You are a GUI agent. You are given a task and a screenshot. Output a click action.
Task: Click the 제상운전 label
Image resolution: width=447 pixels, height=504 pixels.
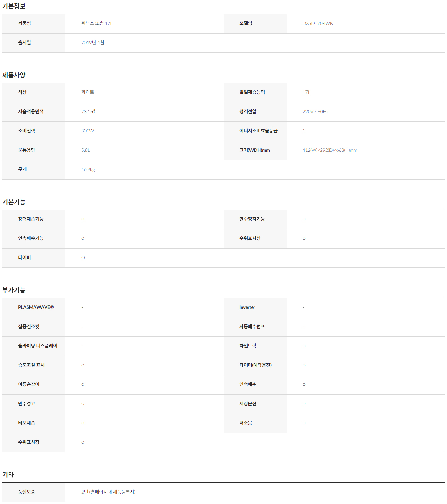click(x=248, y=404)
